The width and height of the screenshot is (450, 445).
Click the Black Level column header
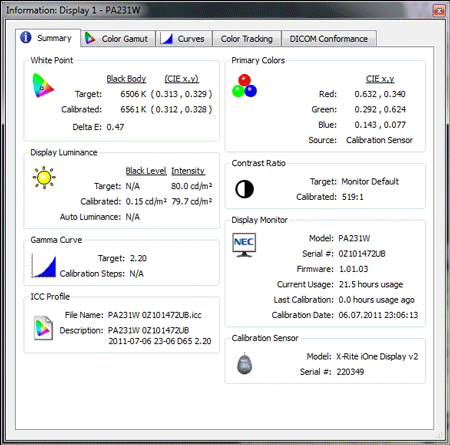tap(146, 171)
